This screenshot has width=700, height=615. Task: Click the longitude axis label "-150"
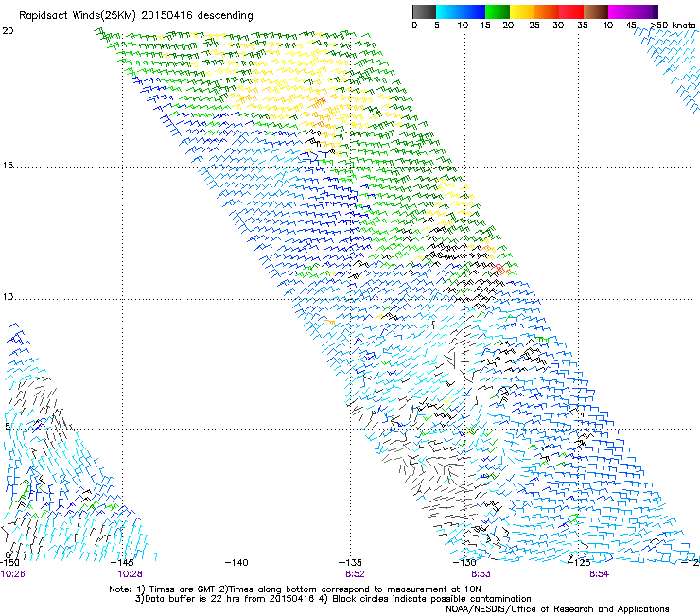coord(9,563)
